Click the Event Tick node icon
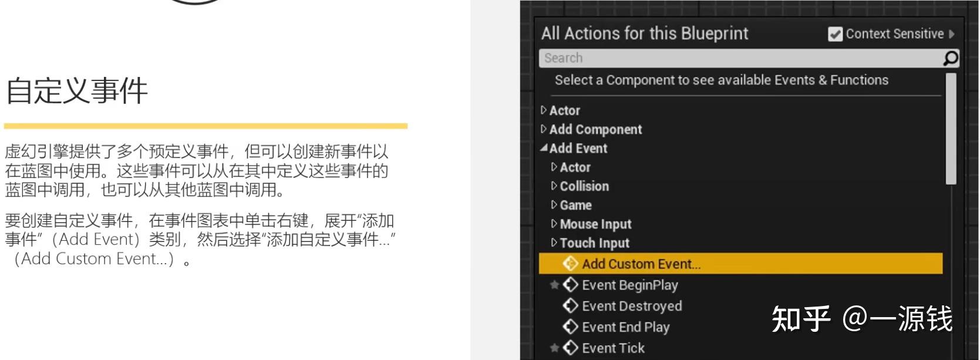 pyautogui.click(x=570, y=348)
